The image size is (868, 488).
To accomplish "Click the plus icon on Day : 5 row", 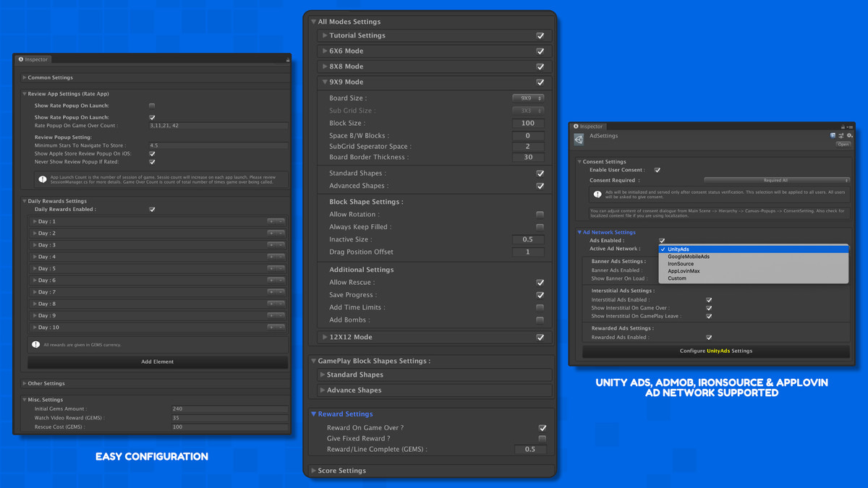I will (x=271, y=269).
